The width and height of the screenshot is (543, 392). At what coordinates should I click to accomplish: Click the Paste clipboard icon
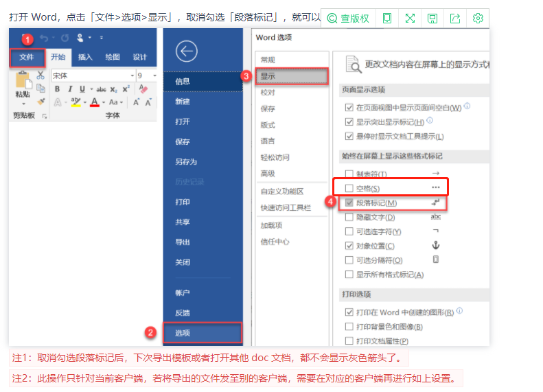(x=23, y=80)
